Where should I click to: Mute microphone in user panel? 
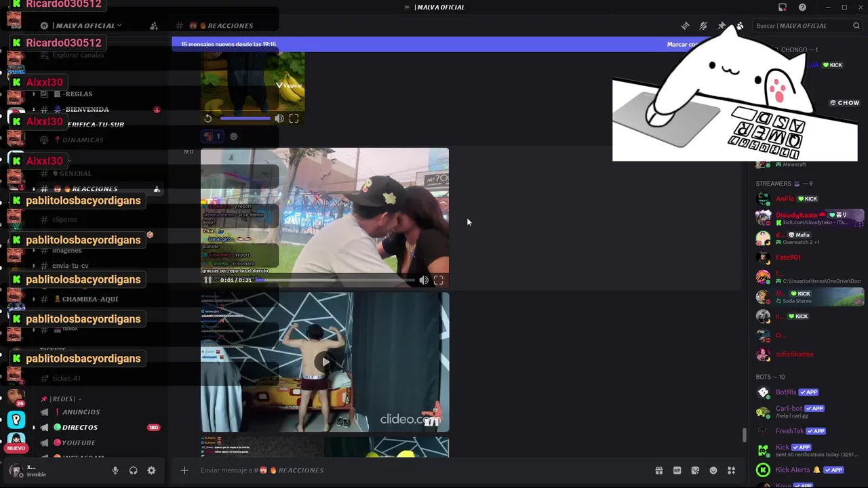pos(115,470)
